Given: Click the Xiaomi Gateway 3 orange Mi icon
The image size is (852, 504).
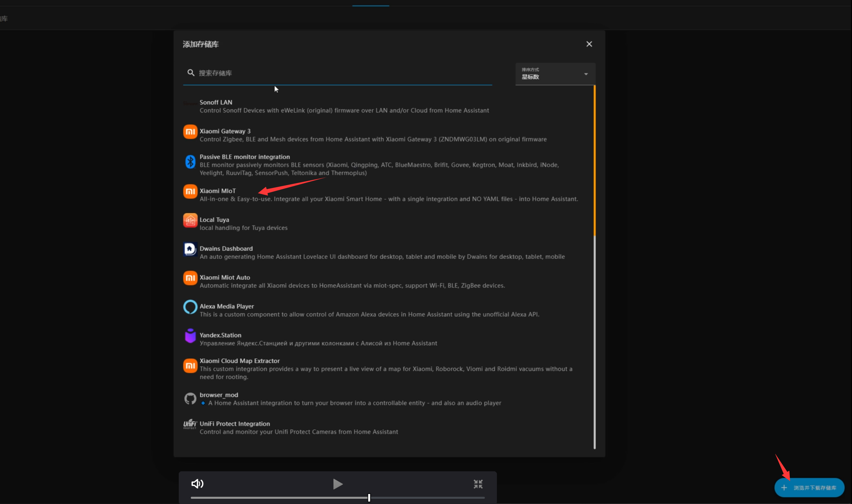Looking at the screenshot, I should point(190,132).
